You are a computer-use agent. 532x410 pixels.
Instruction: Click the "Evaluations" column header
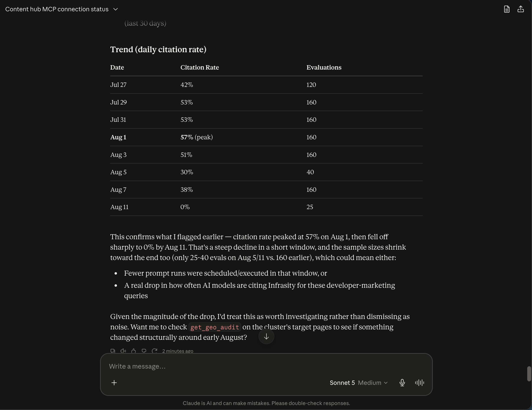[324, 67]
